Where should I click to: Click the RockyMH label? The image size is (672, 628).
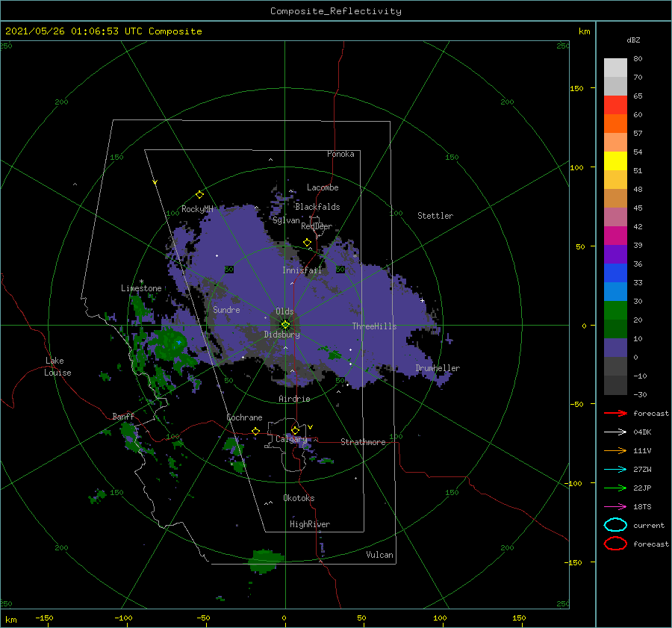[197, 209]
